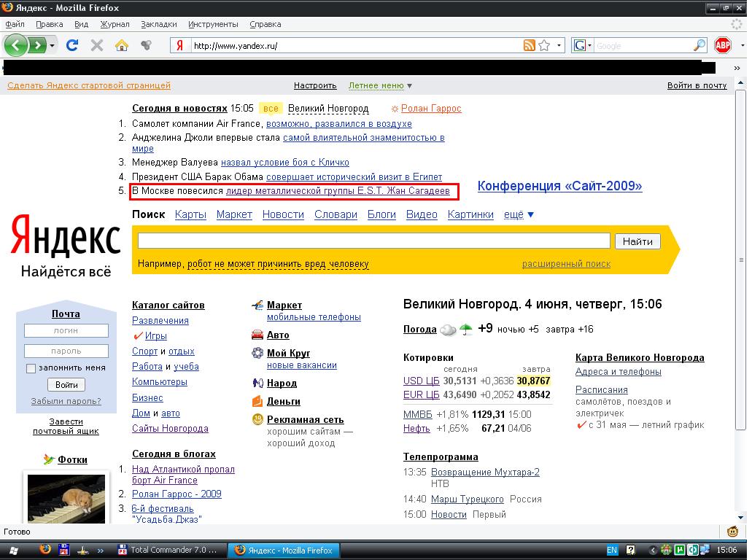Open the search engine selector dropdown
This screenshot has height=560, width=752.
point(583,45)
